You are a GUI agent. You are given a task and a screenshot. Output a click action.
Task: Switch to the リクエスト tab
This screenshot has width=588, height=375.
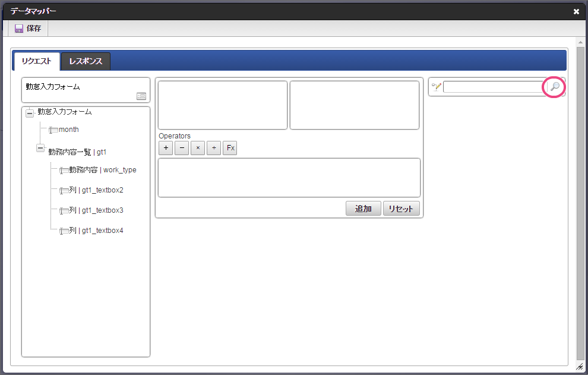click(36, 61)
